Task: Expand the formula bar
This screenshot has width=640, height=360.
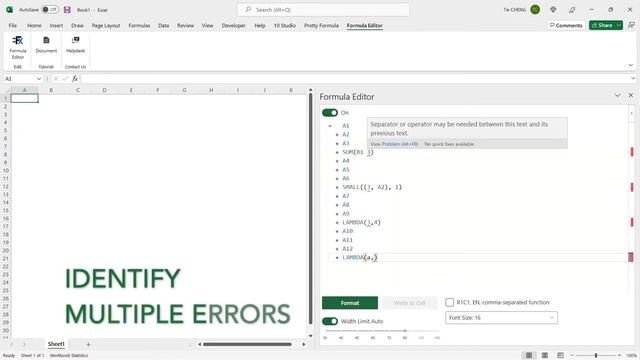Action: point(633,79)
